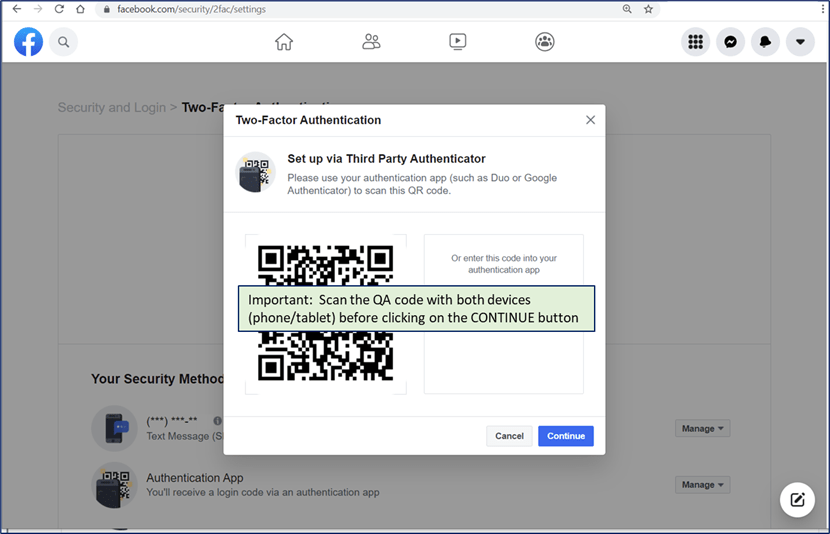830x534 pixels.
Task: Open the Friends icon
Action: [x=371, y=42]
